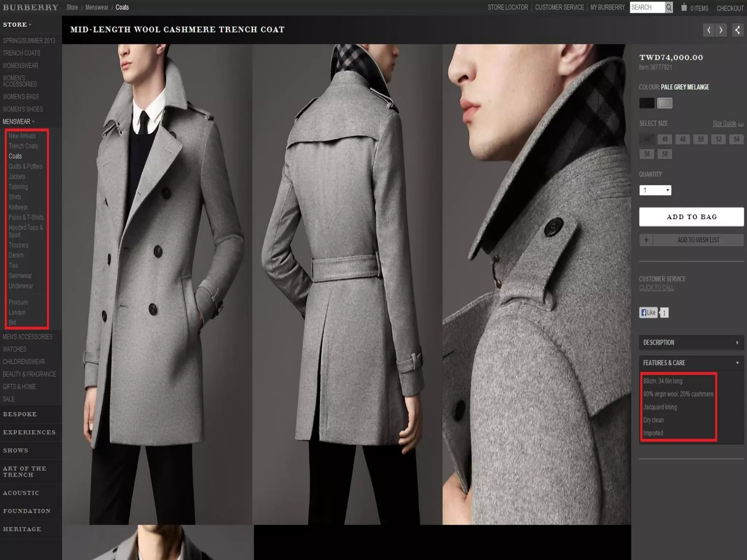Click the Click to Call link
The image size is (747, 560).
pyautogui.click(x=656, y=288)
